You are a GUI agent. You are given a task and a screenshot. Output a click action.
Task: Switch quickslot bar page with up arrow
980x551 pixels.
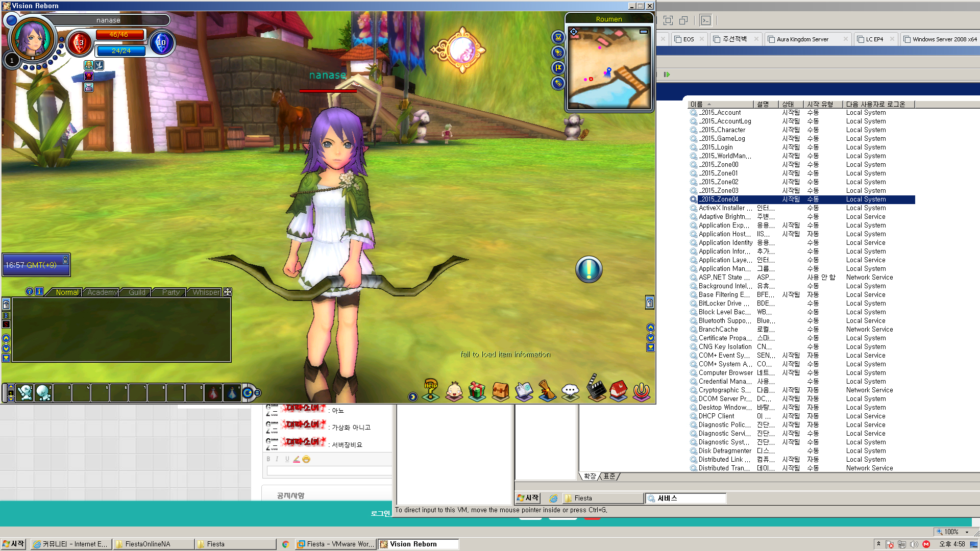point(11,387)
